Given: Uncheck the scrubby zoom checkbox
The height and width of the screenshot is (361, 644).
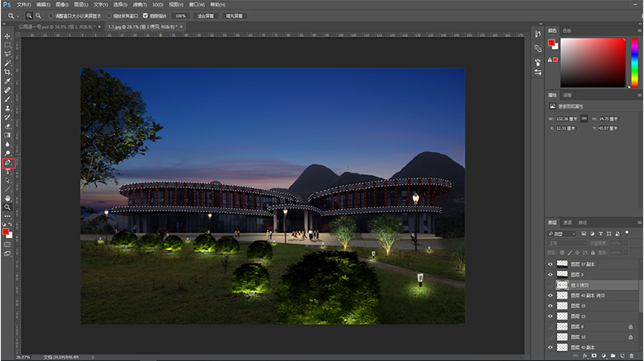Looking at the screenshot, I should click(x=145, y=15).
